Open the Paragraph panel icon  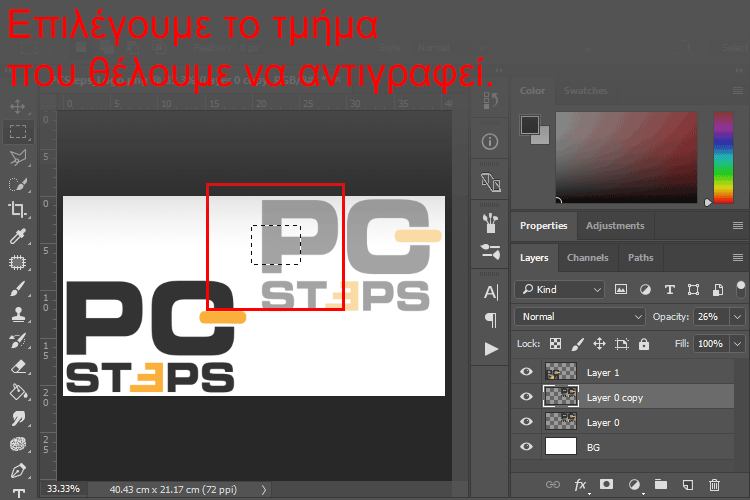coord(491,320)
